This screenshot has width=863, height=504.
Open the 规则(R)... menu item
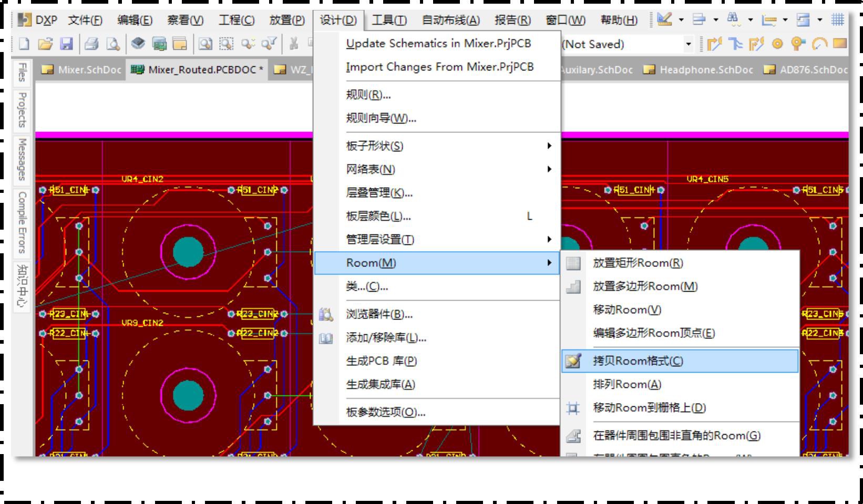click(368, 95)
